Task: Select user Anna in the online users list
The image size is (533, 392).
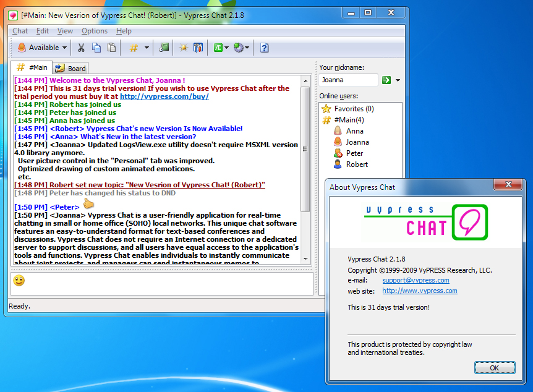Action: point(349,131)
